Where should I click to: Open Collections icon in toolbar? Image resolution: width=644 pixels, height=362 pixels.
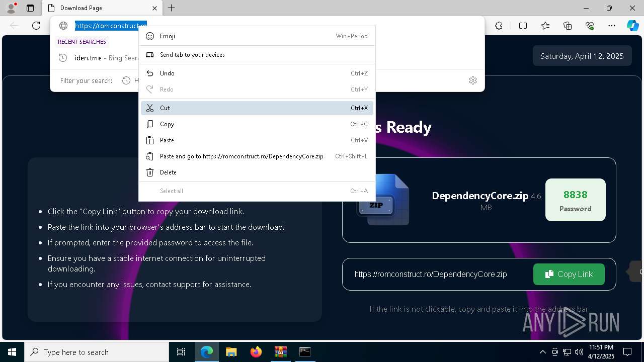click(568, 26)
